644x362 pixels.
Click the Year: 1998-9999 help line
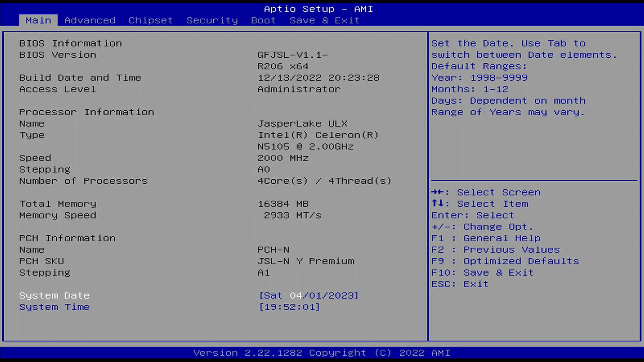(480, 78)
